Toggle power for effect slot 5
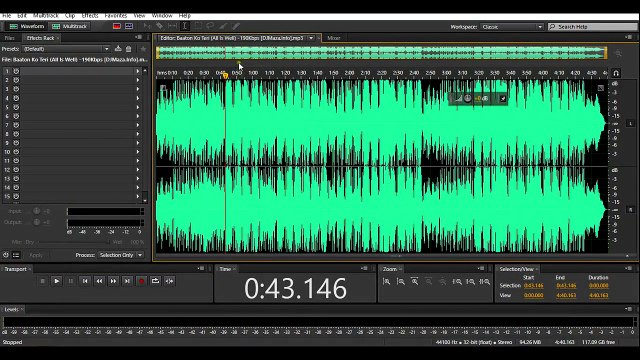 click(x=16, y=107)
